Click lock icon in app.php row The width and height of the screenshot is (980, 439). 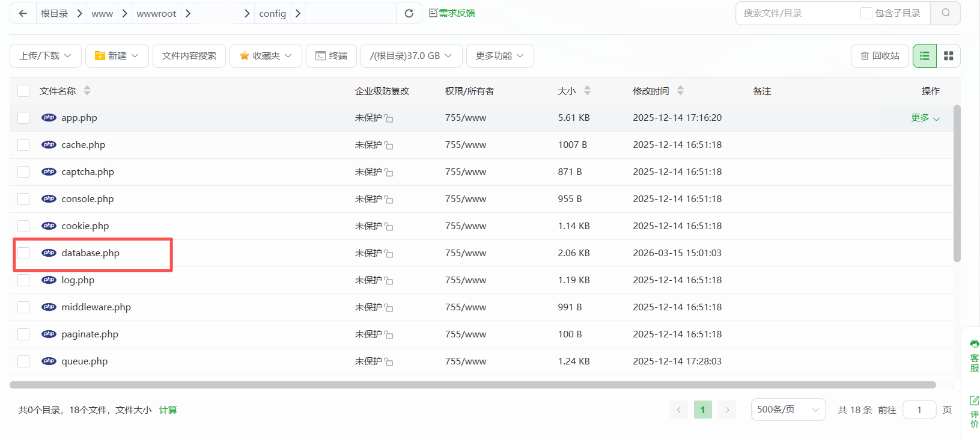[389, 118]
